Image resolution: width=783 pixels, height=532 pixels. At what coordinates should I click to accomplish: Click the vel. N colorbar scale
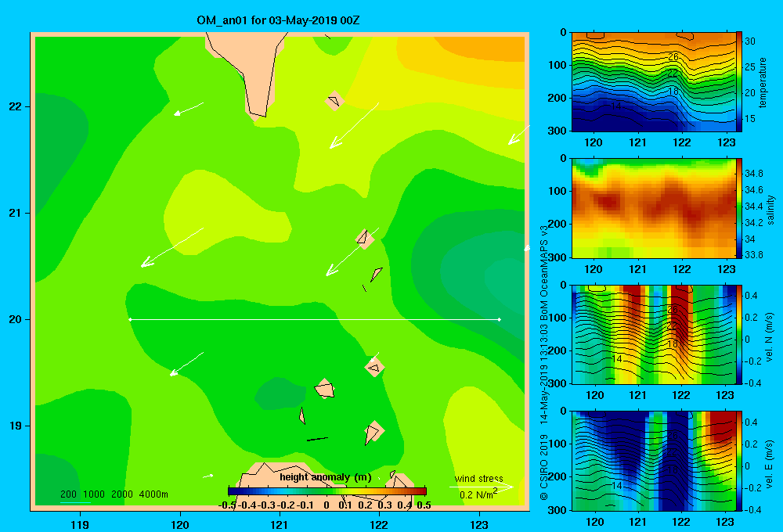coord(739,335)
